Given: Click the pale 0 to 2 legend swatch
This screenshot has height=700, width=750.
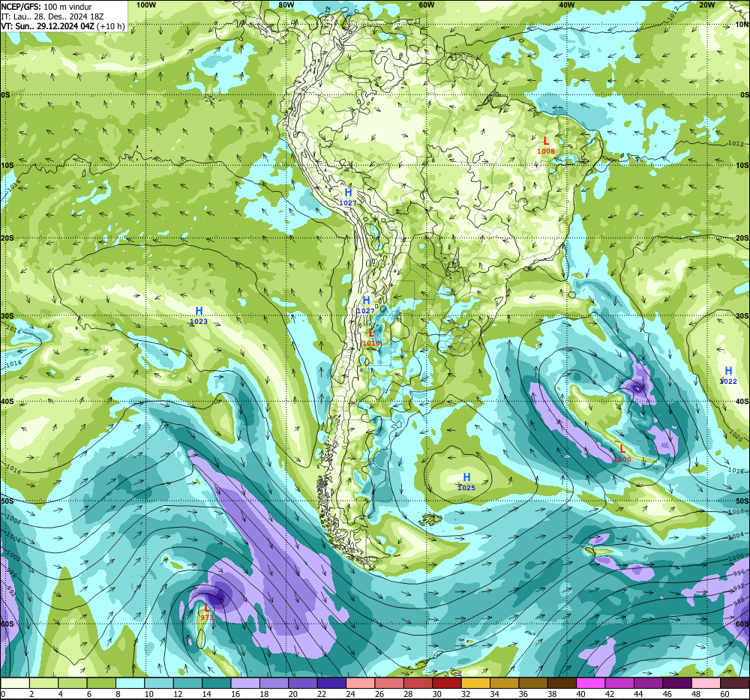Looking at the screenshot, I should point(15,684).
